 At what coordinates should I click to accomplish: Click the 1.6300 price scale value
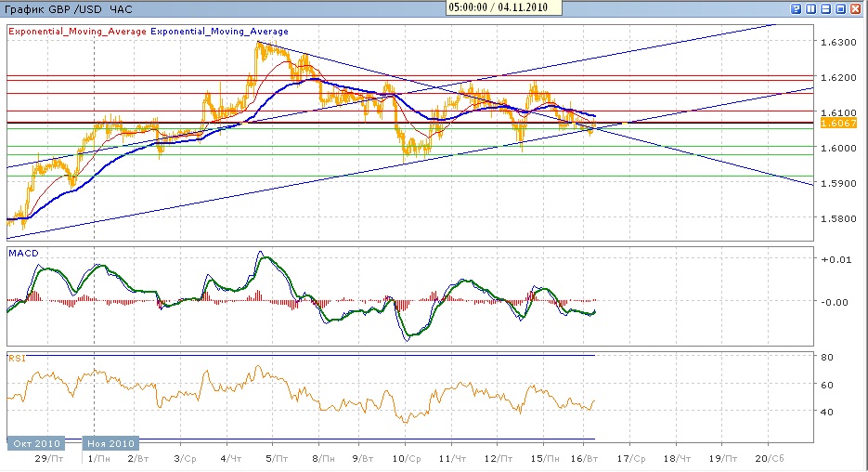[840, 42]
